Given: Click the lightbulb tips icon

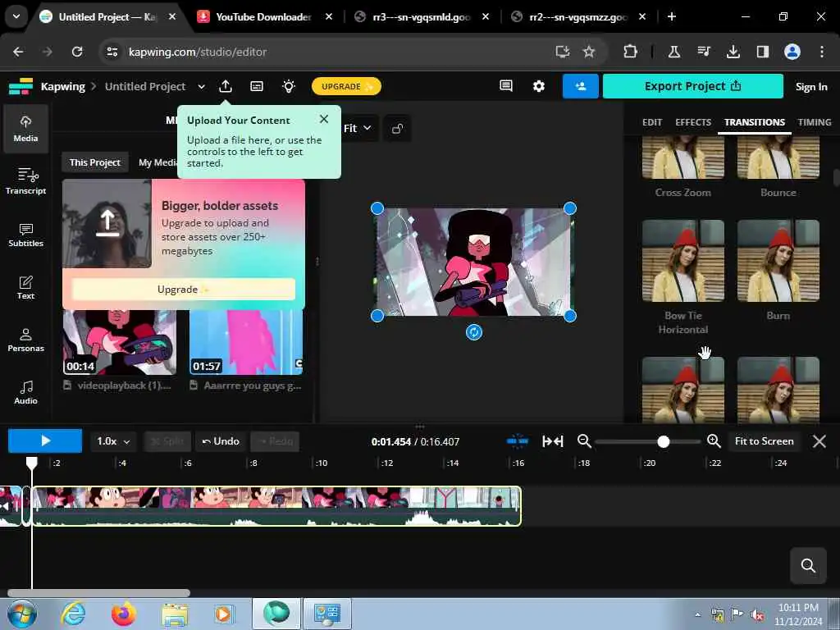Looking at the screenshot, I should (x=289, y=86).
